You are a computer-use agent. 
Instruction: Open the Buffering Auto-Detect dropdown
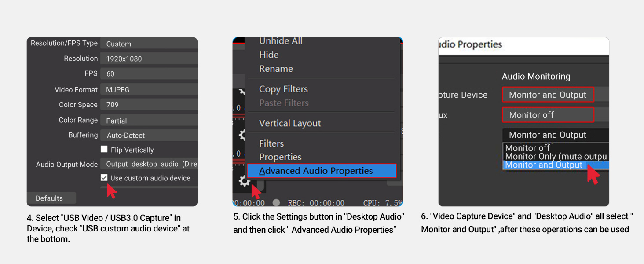[149, 135]
